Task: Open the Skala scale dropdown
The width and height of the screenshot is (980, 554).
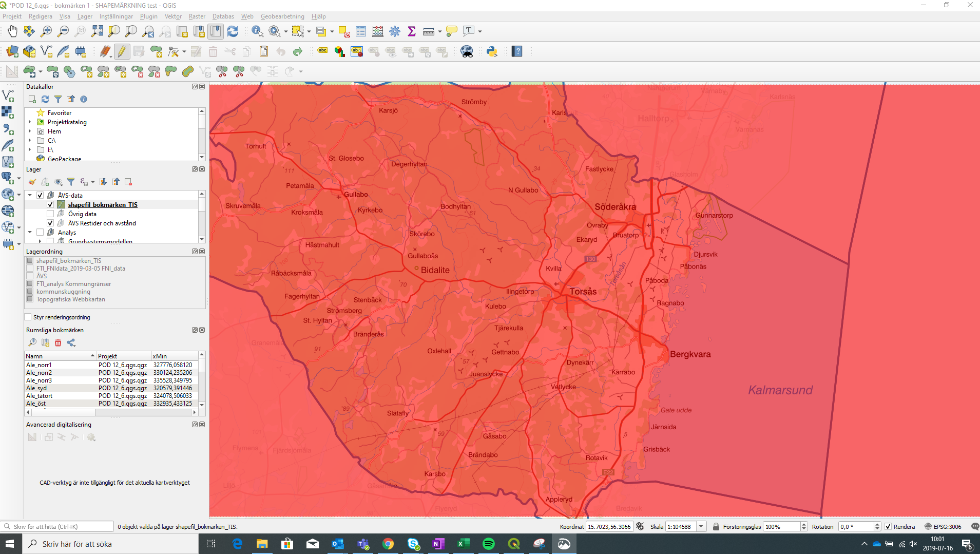Action: pos(701,526)
